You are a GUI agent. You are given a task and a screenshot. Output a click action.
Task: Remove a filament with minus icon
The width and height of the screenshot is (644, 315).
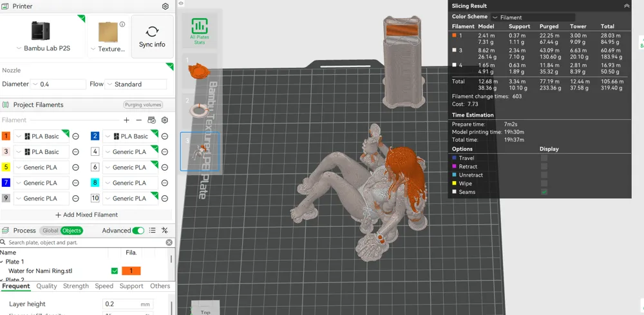[139, 120]
